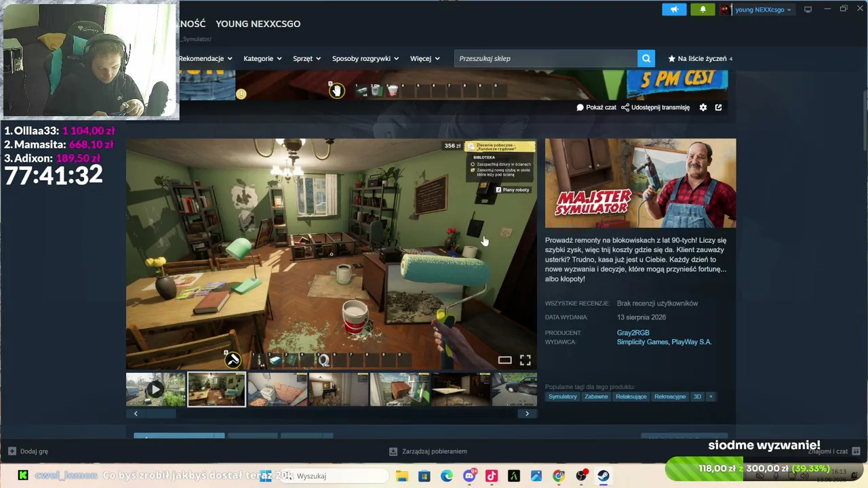868x488 pixels.
Task: Click Dodaj grę to add a game
Action: click(x=28, y=451)
